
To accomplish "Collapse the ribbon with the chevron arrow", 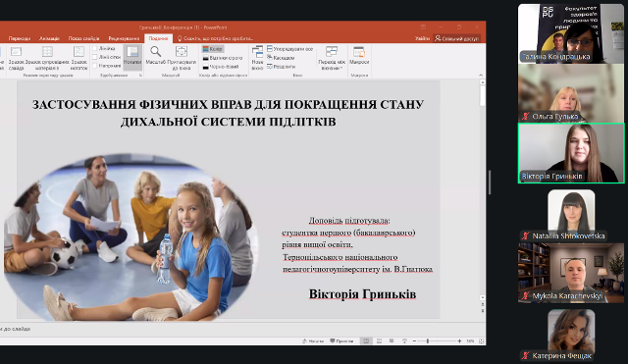I will [x=481, y=76].
